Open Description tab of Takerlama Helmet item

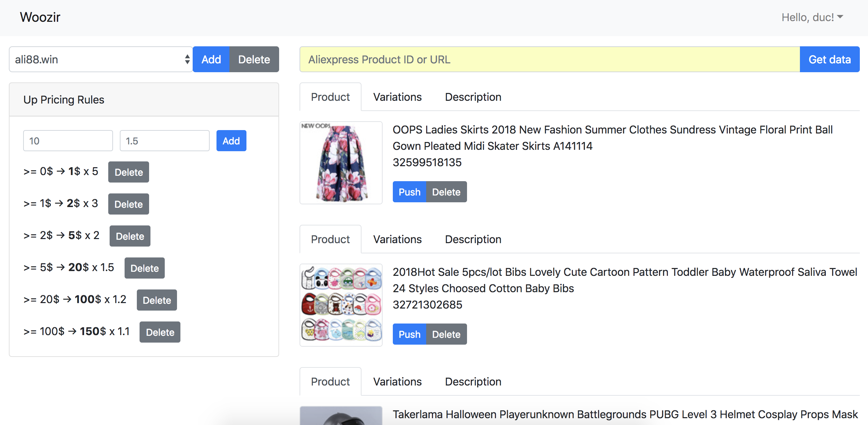tap(473, 382)
